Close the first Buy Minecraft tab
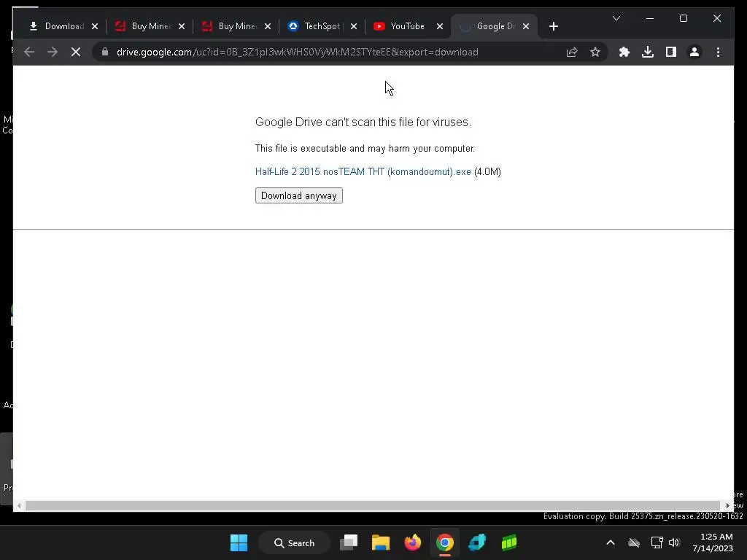Image resolution: width=747 pixels, height=560 pixels. 182,26
